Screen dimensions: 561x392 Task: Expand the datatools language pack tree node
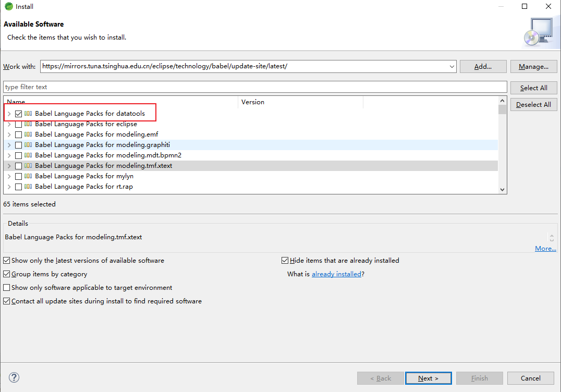tap(9, 114)
